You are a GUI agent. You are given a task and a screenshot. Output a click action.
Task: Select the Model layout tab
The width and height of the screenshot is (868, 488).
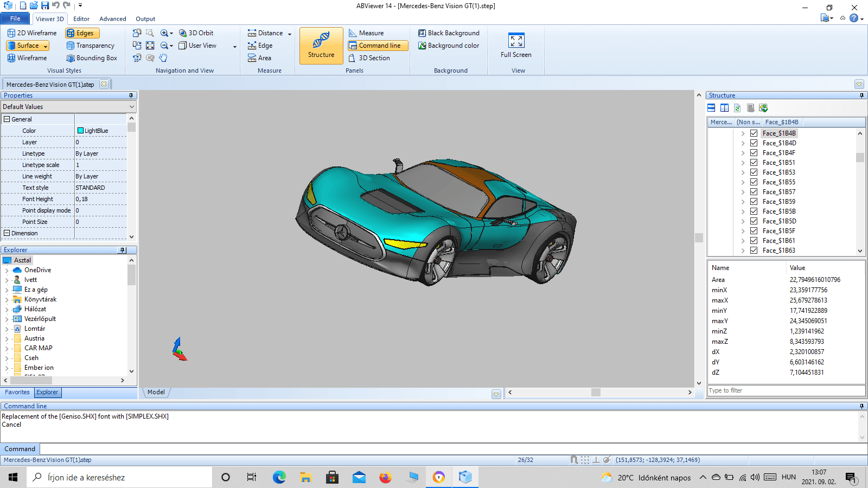(156, 392)
